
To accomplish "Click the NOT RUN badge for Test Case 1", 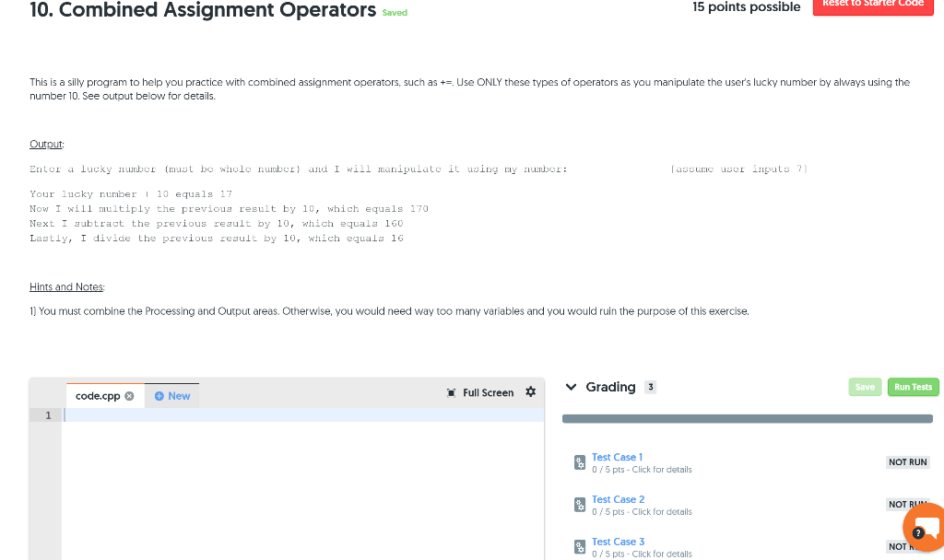I will point(907,462).
